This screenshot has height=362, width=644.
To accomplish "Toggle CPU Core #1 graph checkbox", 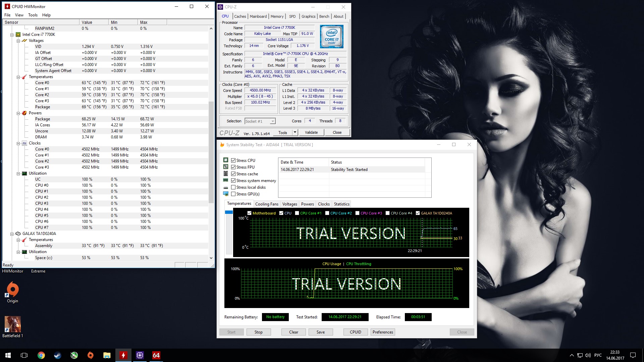I will click(x=297, y=213).
